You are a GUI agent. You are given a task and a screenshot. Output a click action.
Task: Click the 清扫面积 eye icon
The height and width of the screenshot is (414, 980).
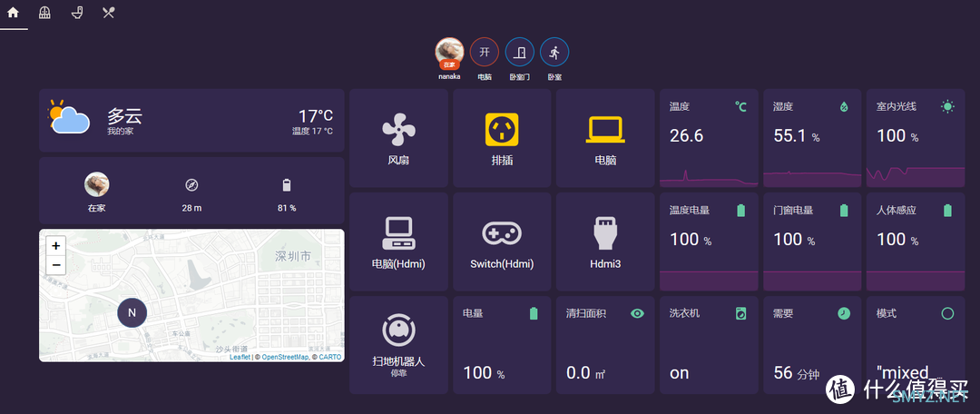[x=638, y=313]
